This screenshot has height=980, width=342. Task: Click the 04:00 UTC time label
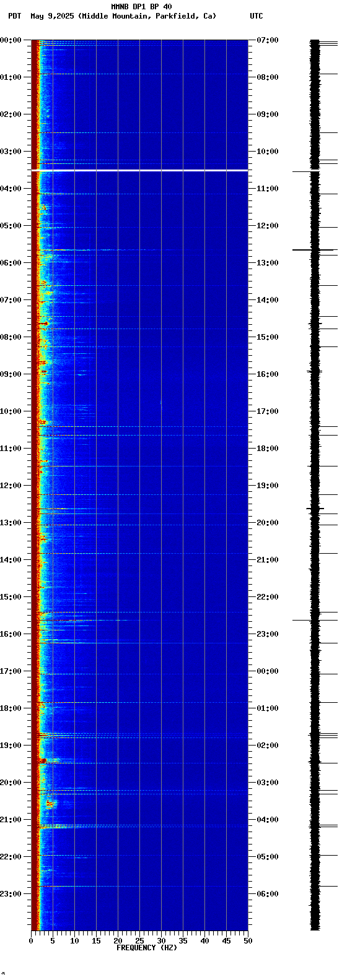tap(268, 820)
